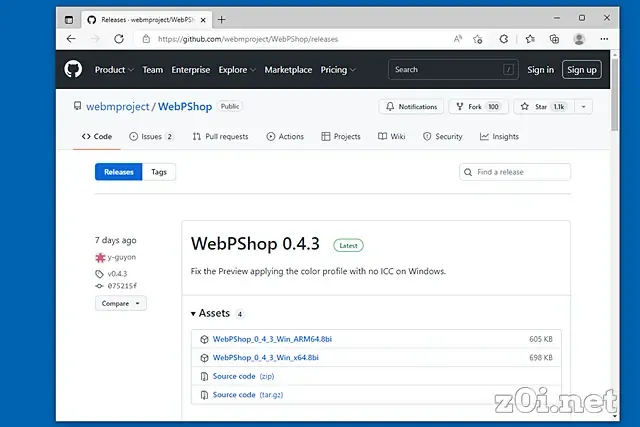Download Source code (zip)

pos(244,376)
